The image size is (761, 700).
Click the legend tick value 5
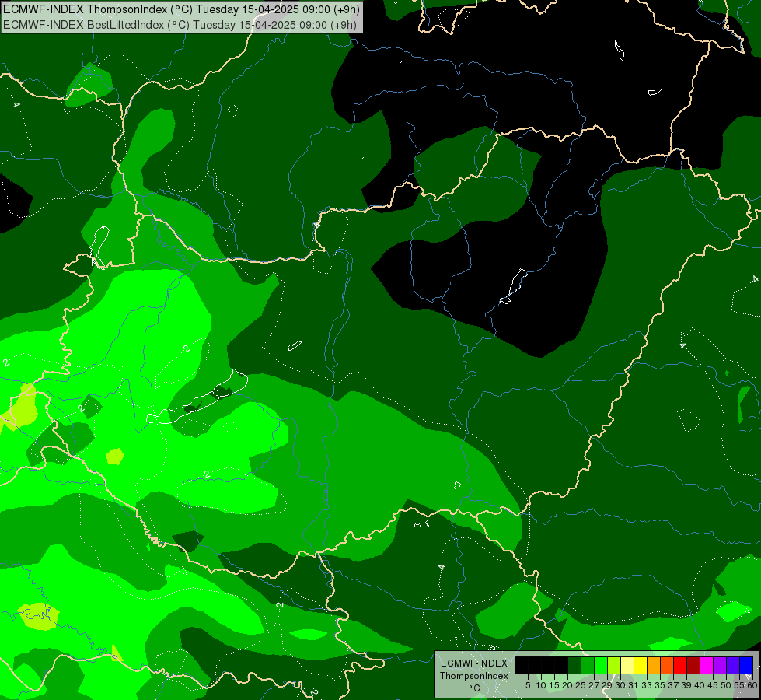(528, 685)
